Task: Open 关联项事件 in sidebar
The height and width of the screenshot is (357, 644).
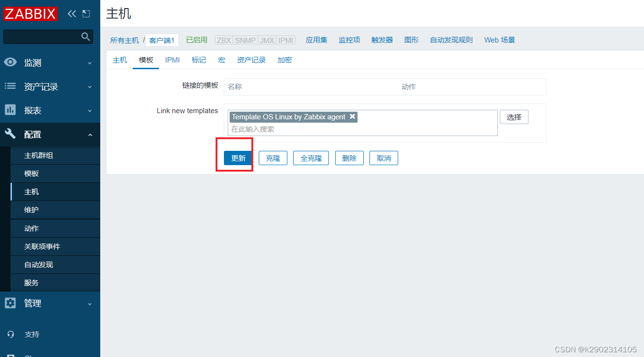Action: coord(55,247)
